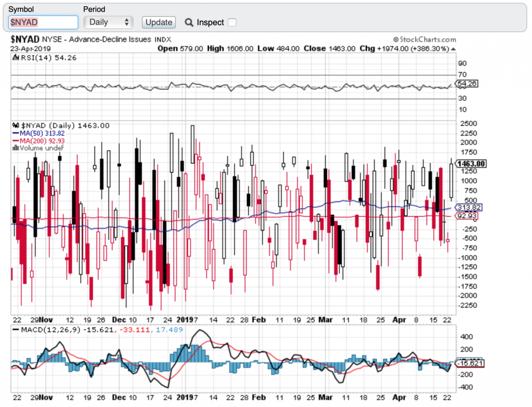This screenshot has width=532, height=407.
Task: Click the blue MA(50) legend swatch
Action: pyautogui.click(x=15, y=133)
